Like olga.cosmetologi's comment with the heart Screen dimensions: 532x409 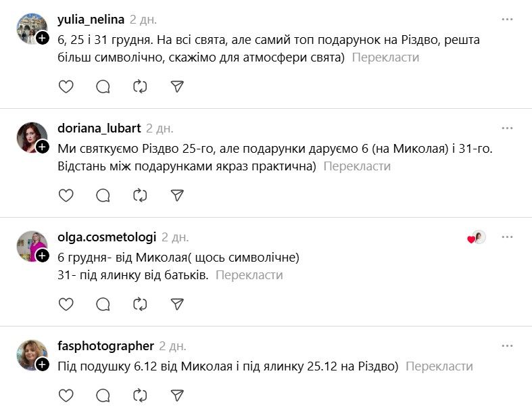tap(66, 304)
